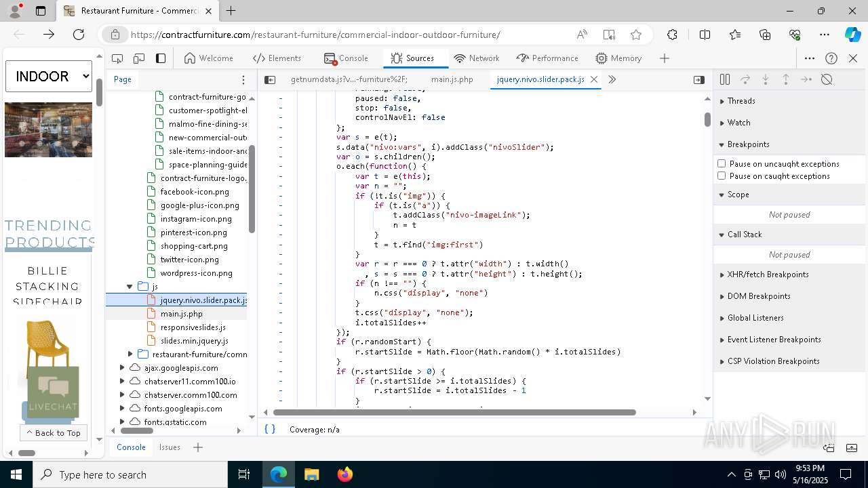Open more tools plus icon

click(665, 58)
